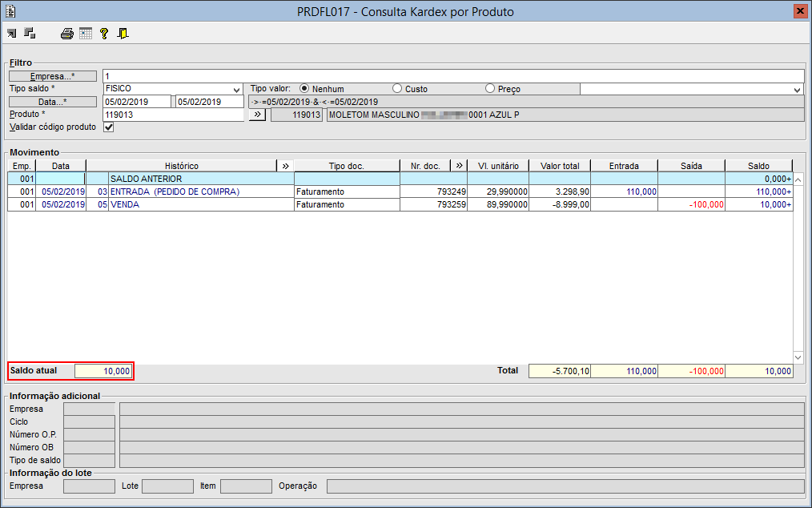The width and height of the screenshot is (812, 508).
Task: Click the Entrada column header
Action: tap(624, 166)
